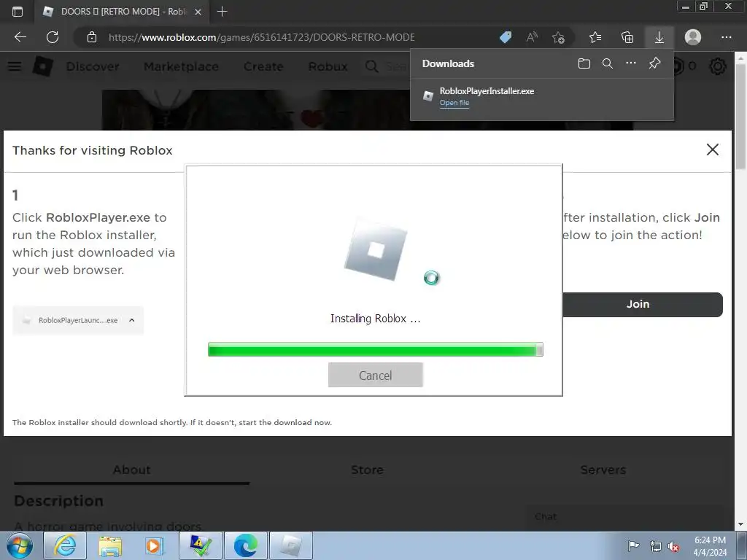Screen dimensions: 747x560
Task: Click Open file under RobloxPlayerInstaller.exe
Action: click(454, 103)
